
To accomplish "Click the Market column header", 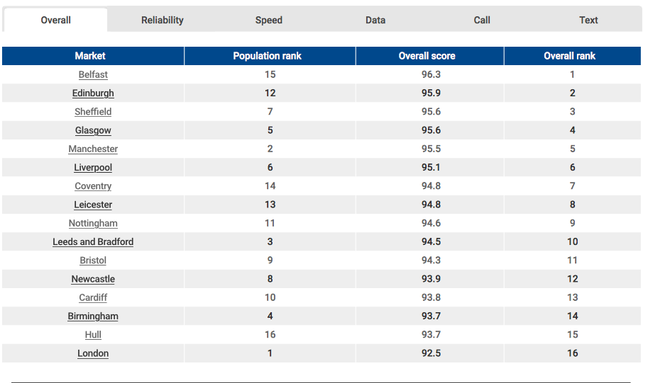I will tap(93, 56).
